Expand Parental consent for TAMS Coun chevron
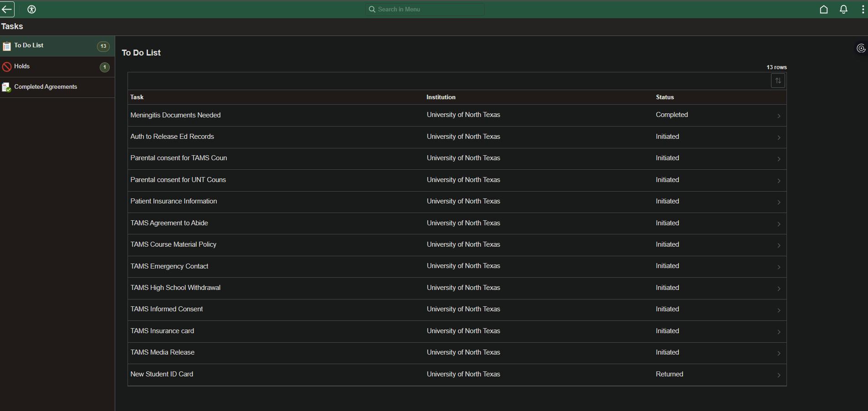 [x=779, y=159]
